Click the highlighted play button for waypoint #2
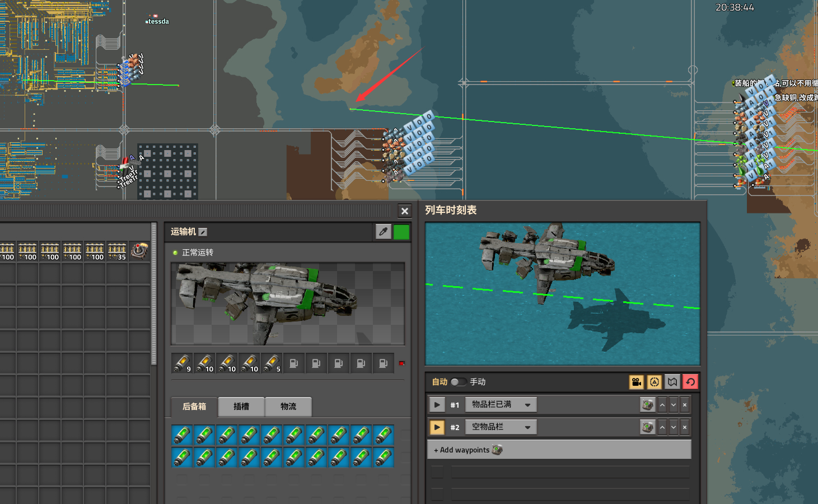The width and height of the screenshot is (818, 504). [x=437, y=427]
